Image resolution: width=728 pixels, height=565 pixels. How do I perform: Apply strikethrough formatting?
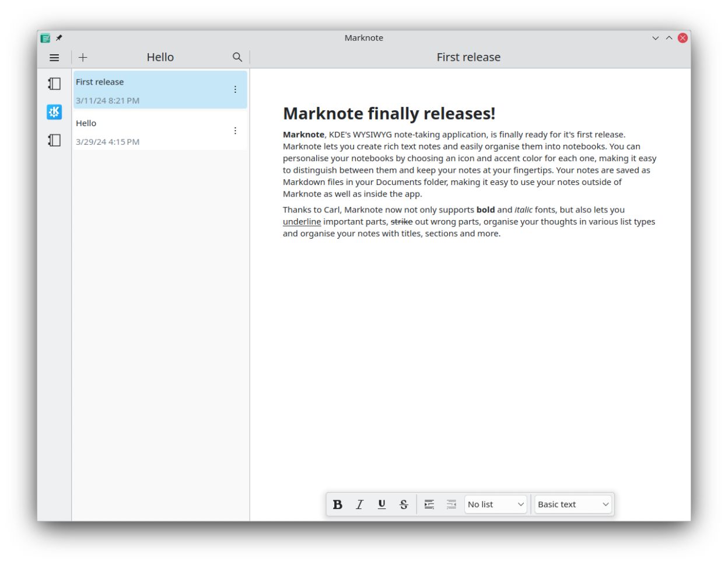coord(404,504)
